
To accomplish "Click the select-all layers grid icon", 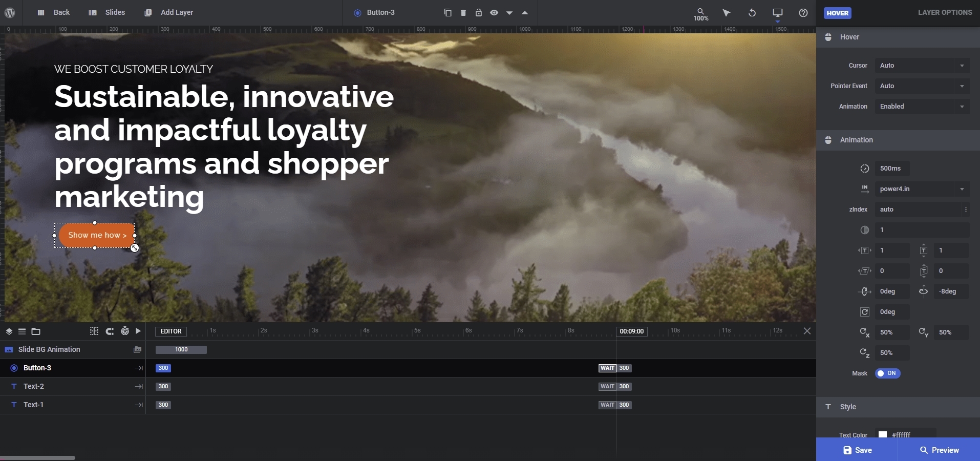I will (94, 331).
